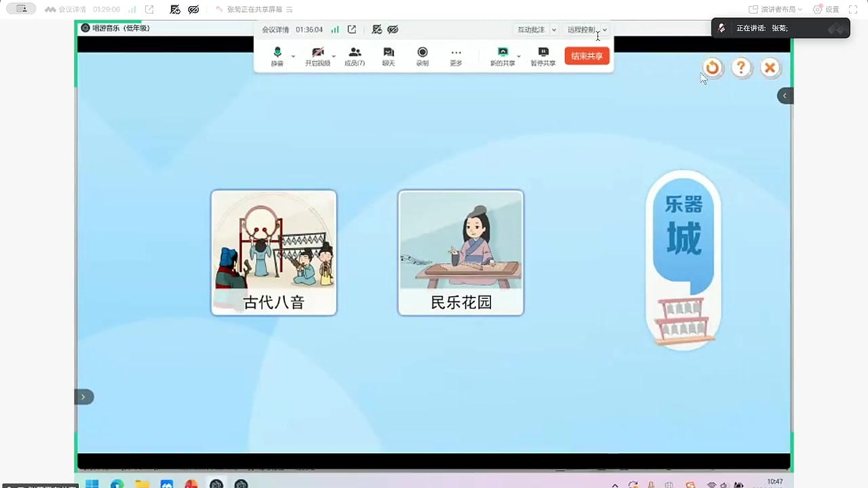Viewport: 868px width, 488px height.
Task: Click the 乐器城 instrument city badge
Action: pos(683,260)
